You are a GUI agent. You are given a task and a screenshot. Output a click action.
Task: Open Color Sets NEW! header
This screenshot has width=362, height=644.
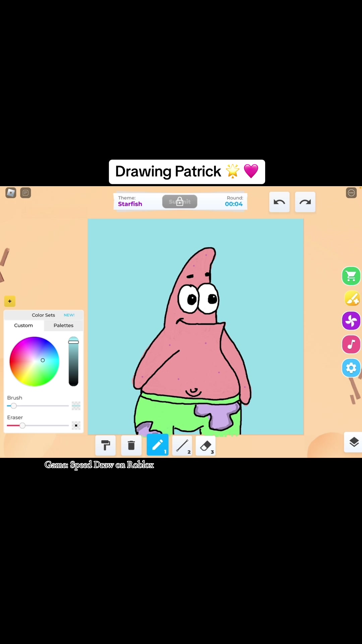tap(44, 315)
